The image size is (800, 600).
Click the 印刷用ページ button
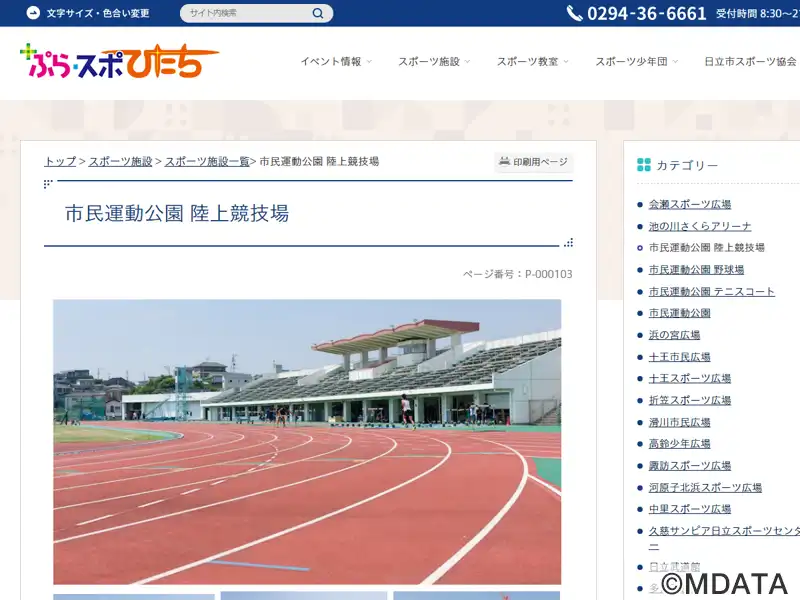pos(534,162)
